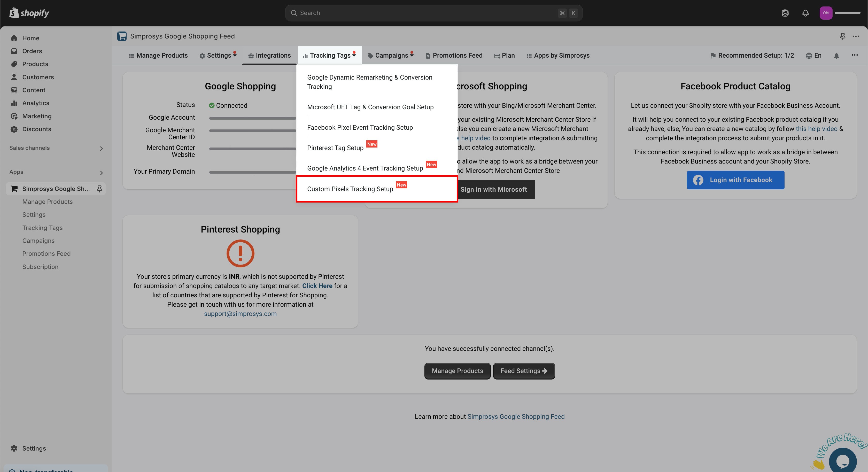Image resolution: width=868 pixels, height=472 pixels.
Task: Open the Manage Products tab
Action: [158, 56]
